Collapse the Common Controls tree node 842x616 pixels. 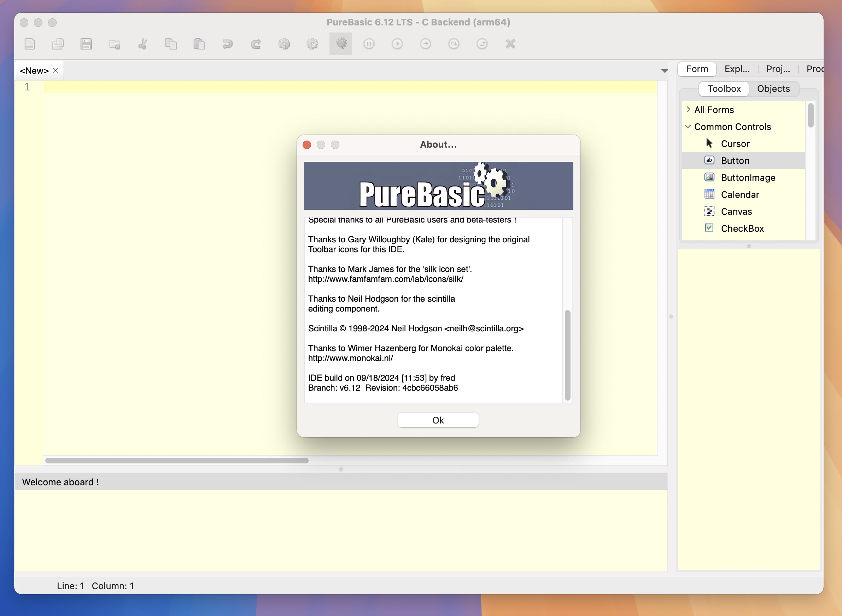point(688,127)
